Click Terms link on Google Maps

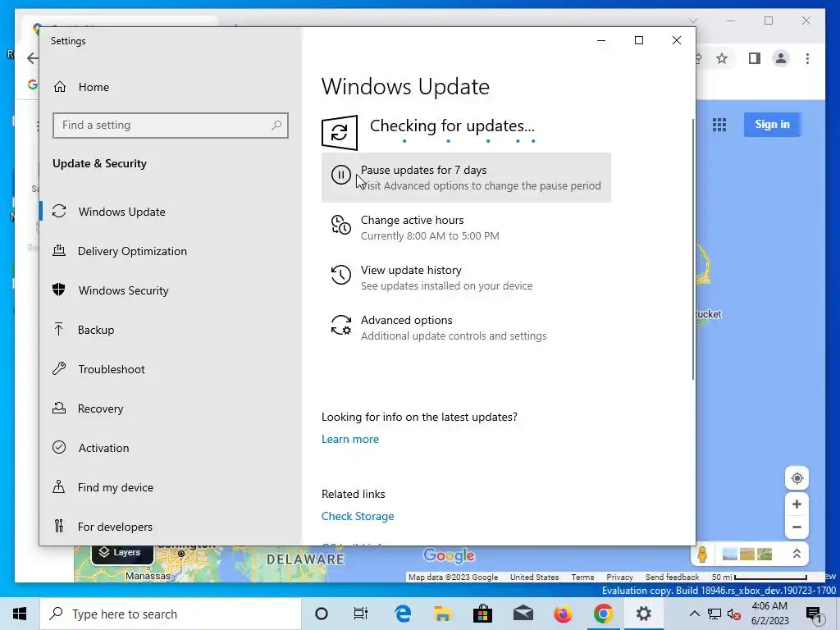click(x=582, y=577)
